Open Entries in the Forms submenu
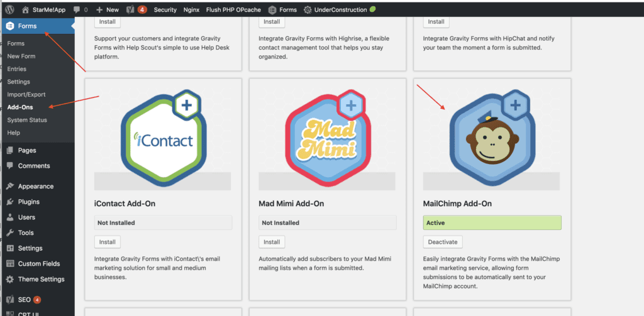 click(x=16, y=69)
